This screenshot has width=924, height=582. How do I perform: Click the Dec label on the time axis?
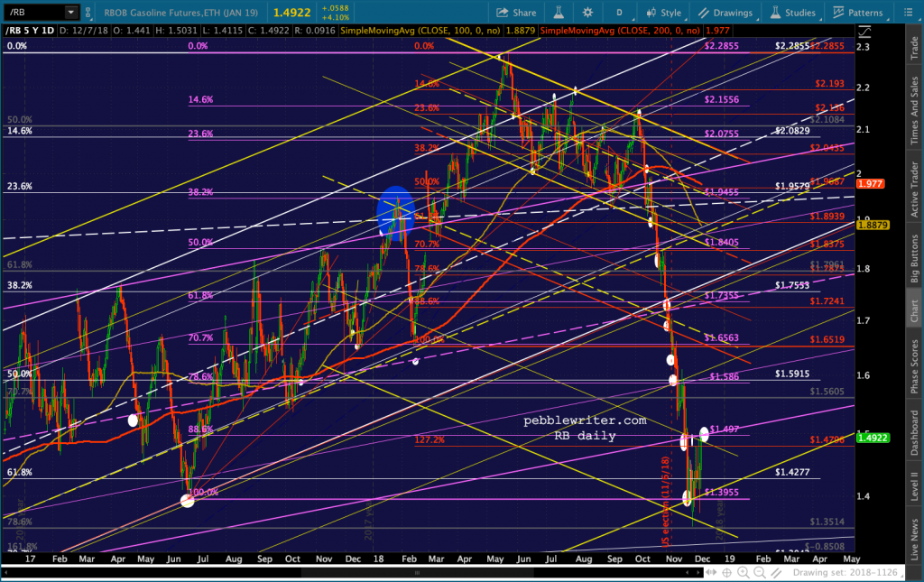[x=702, y=559]
